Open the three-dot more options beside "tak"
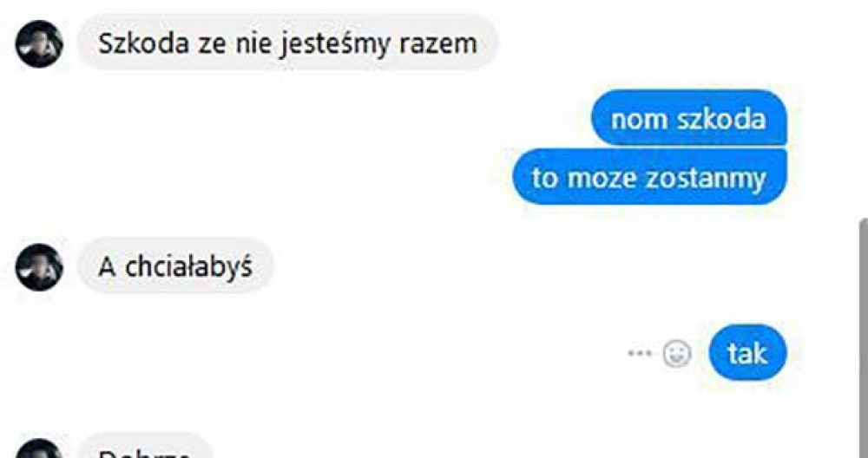The image size is (868, 458). pyautogui.click(x=640, y=353)
